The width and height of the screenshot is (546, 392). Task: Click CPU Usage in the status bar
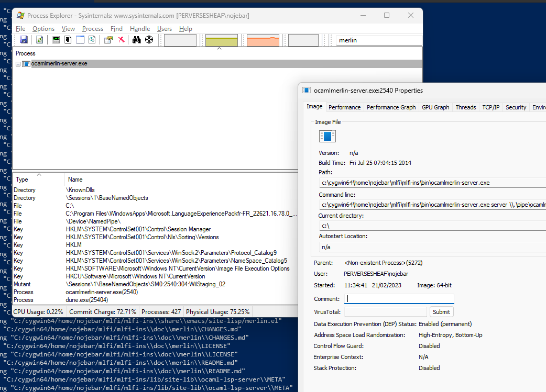point(38,311)
